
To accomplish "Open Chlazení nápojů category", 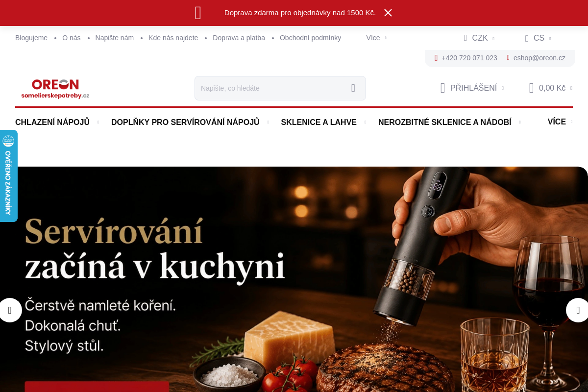I will [52, 122].
